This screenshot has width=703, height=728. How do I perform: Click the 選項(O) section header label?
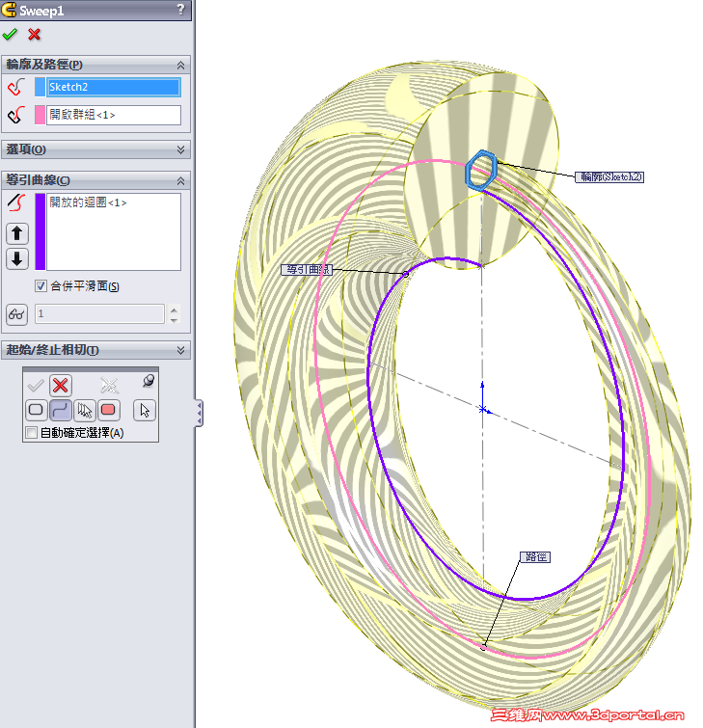(x=26, y=149)
